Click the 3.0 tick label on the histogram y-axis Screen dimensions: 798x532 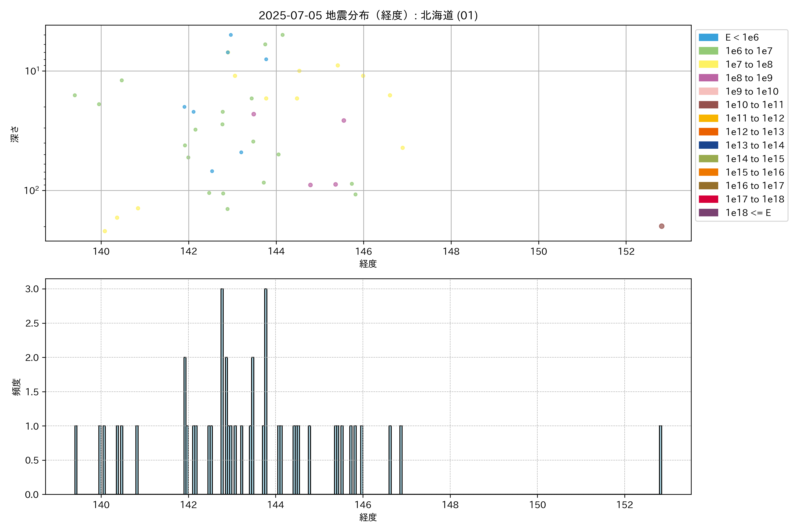[32, 289]
